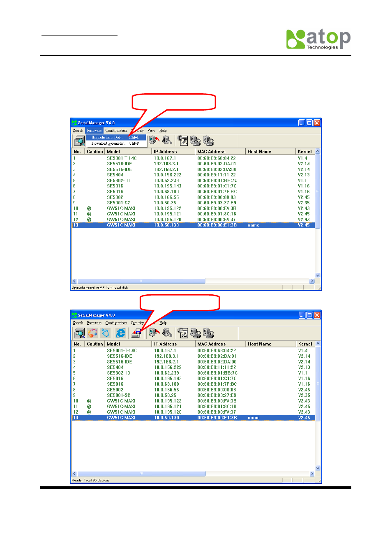This screenshot has width=392, height=555.
Task: Choose Upgrade from Disk in Firmware menu
Action: point(115,138)
